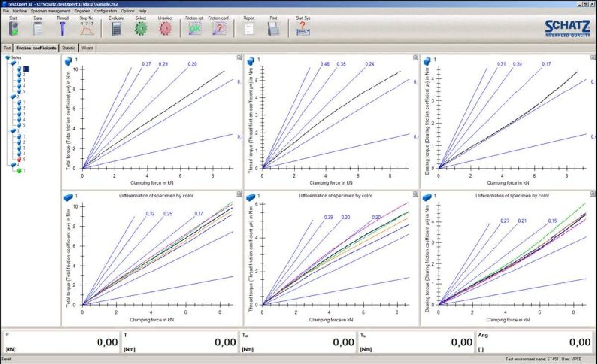Select the green specimen 1 under series 4

click(x=21, y=170)
